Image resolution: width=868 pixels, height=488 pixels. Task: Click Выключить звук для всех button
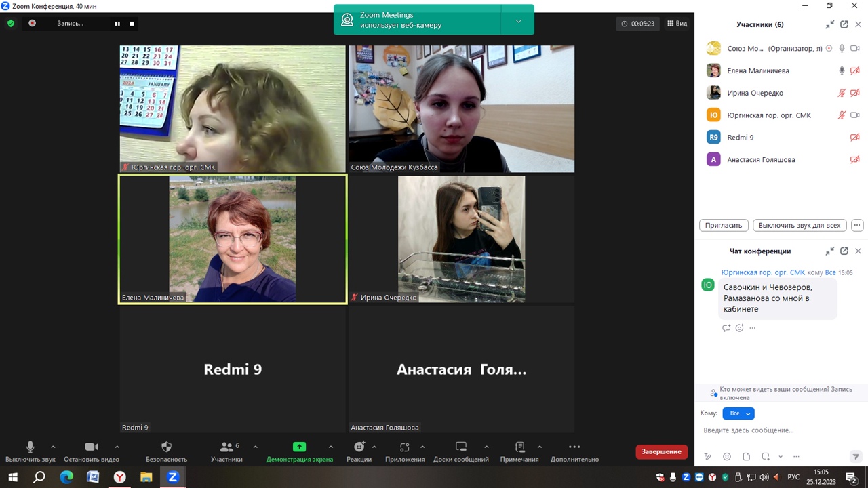[x=800, y=225]
